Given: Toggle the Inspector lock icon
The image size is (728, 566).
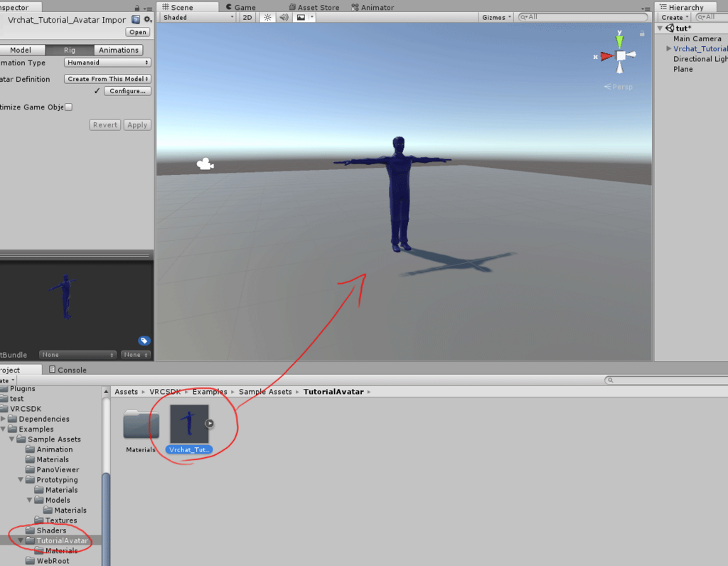Looking at the screenshot, I should [x=137, y=8].
